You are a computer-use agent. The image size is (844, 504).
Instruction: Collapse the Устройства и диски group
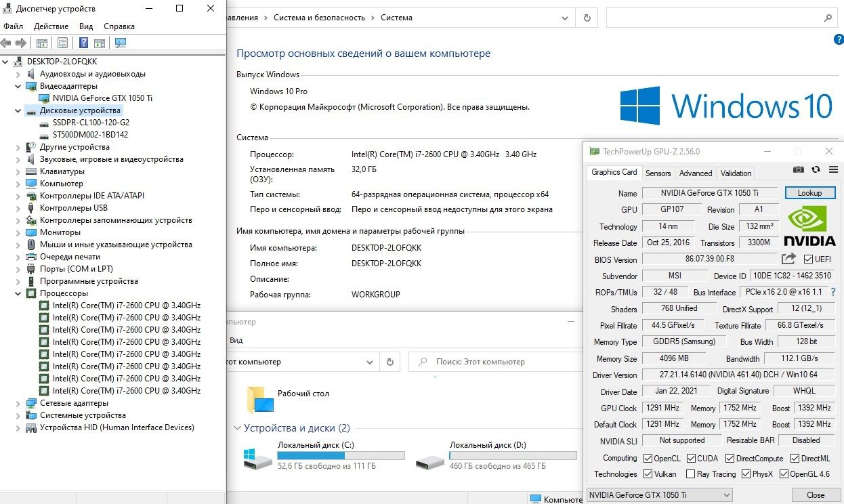point(237,428)
